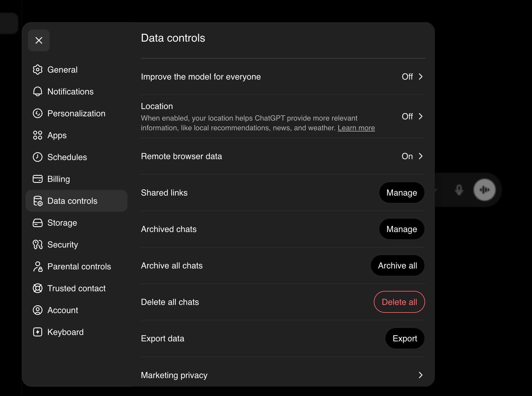This screenshot has width=532, height=396.
Task: Click the Shared links label
Action: pyautogui.click(x=164, y=193)
